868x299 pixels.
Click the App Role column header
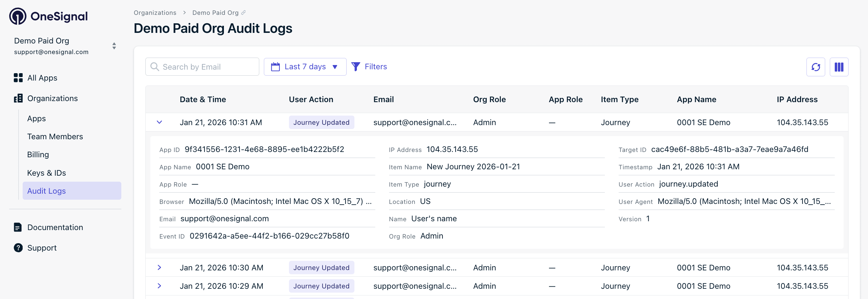click(566, 100)
